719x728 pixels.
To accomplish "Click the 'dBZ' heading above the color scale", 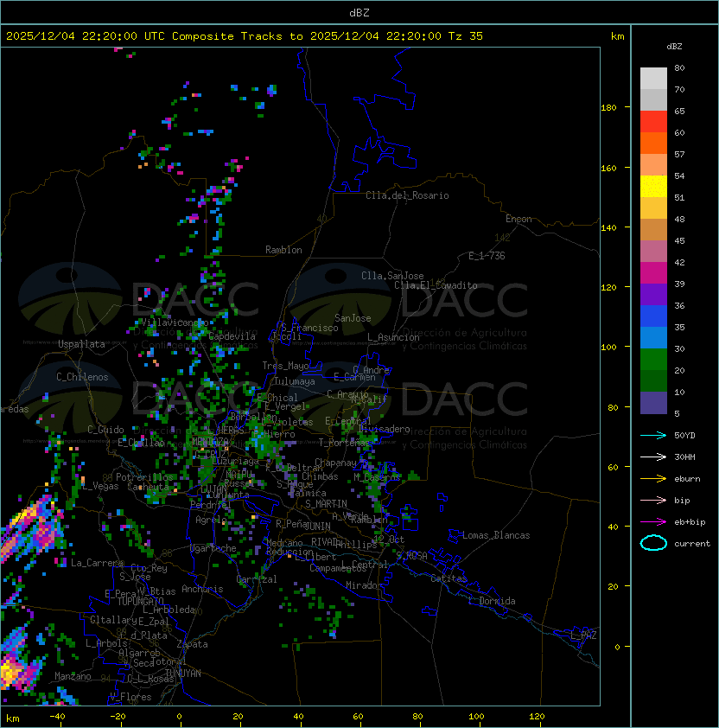I will (x=674, y=47).
